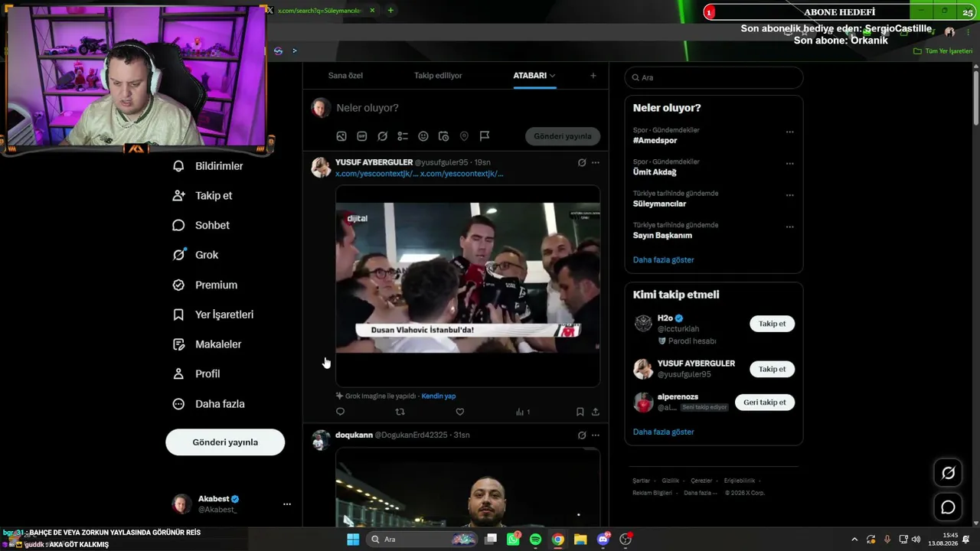Schedule the post with calendar icon
The image size is (980, 551).
[443, 136]
